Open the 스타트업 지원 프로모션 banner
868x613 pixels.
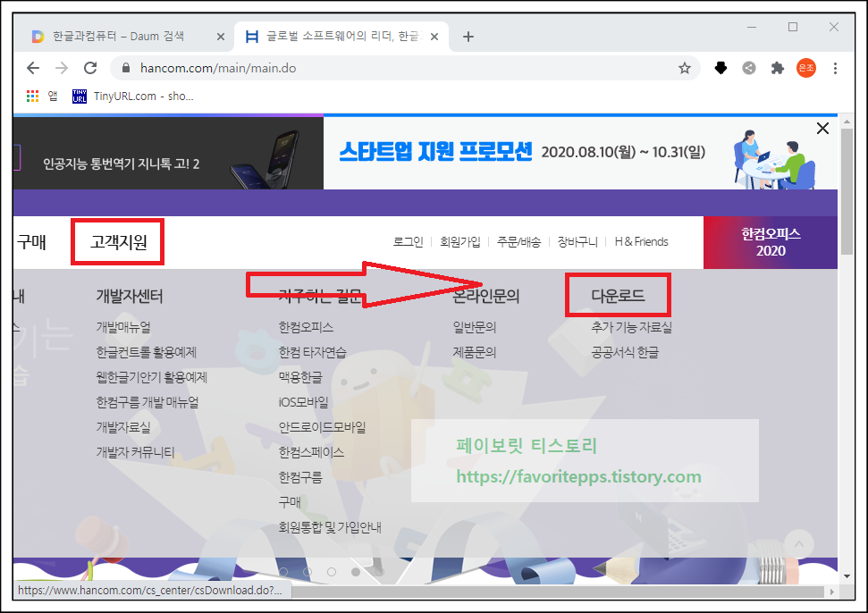[580, 153]
